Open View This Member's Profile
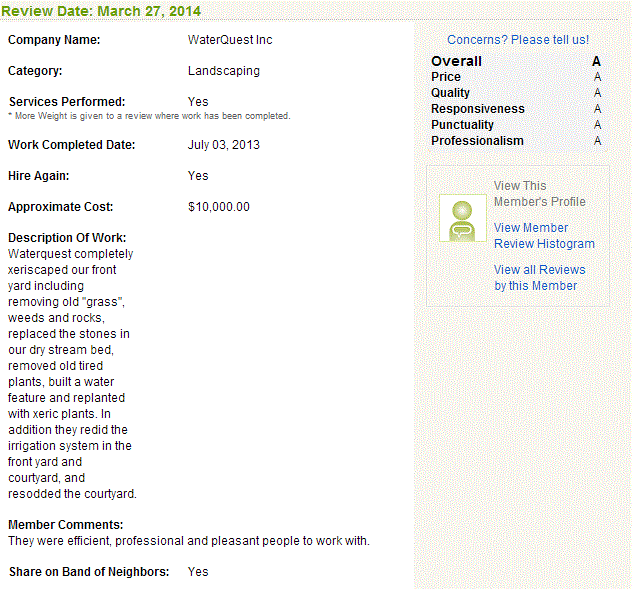632x589 pixels. click(540, 194)
